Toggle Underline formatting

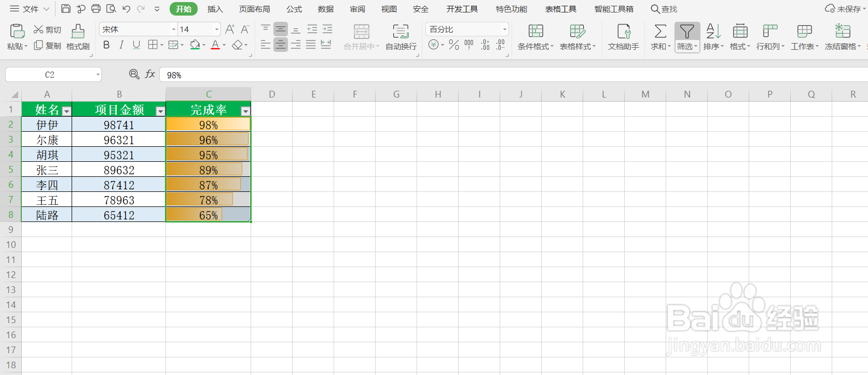pyautogui.click(x=136, y=45)
